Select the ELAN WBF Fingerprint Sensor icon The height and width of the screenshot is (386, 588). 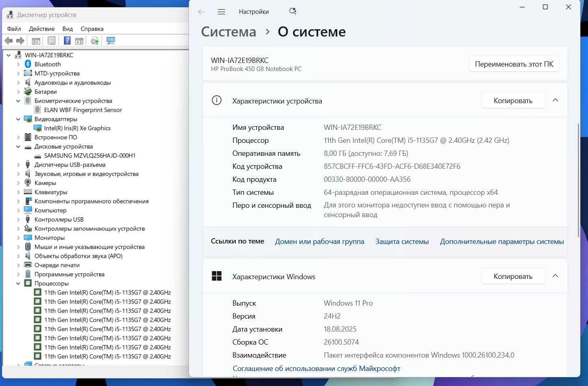click(x=37, y=110)
